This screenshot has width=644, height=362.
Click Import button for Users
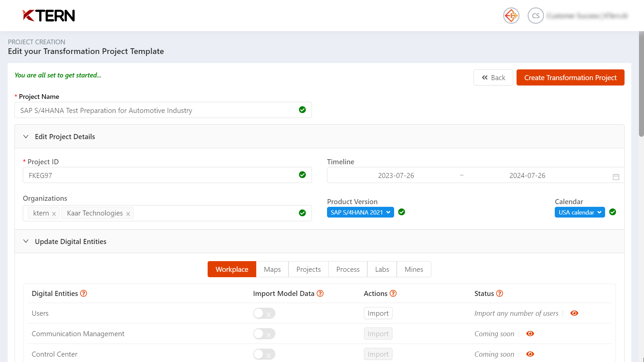coord(378,313)
